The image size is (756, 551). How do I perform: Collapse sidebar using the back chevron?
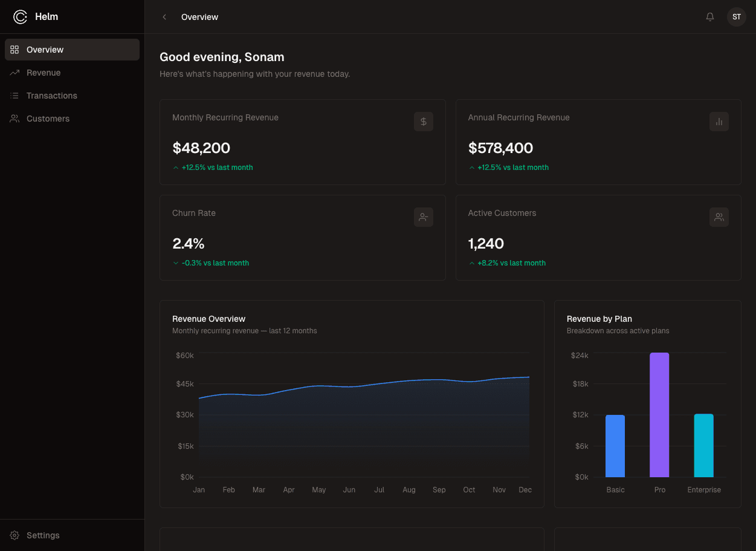coord(164,17)
